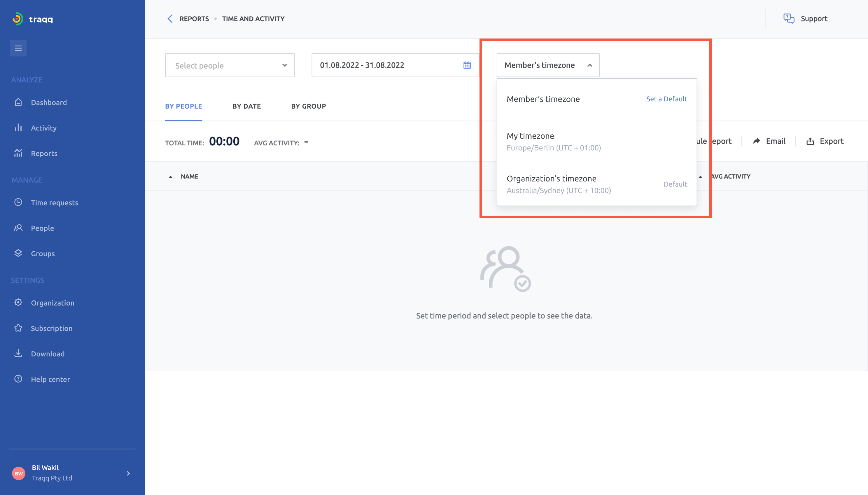
Task: Switch to the By People tab
Action: (x=183, y=106)
